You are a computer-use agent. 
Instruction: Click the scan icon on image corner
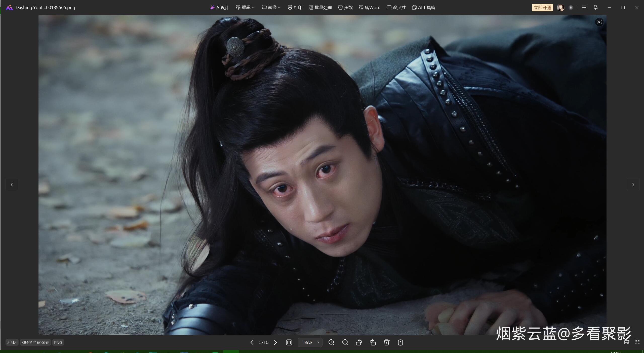point(599,22)
